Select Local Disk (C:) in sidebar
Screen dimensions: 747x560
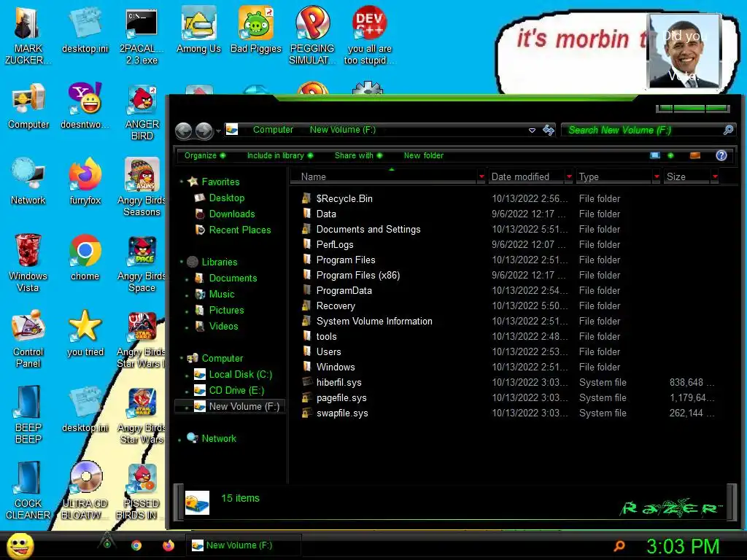tap(240, 374)
